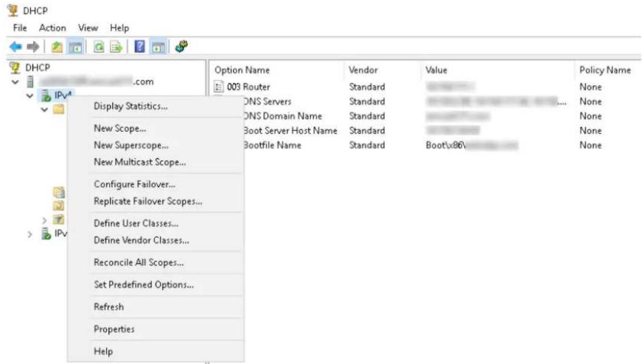Select the IPv6 server icon in tree
Screen dimensions: 642x364
tap(46, 234)
